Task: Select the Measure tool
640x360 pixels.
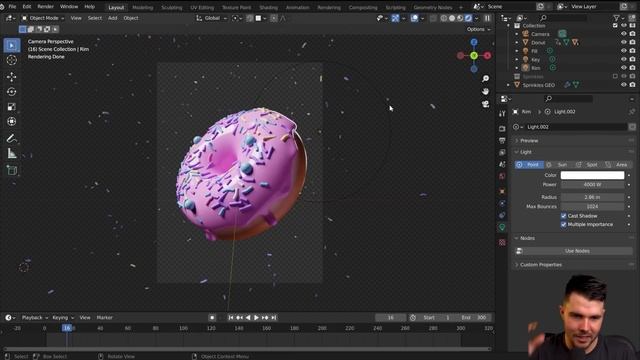Action: pyautogui.click(x=11, y=153)
